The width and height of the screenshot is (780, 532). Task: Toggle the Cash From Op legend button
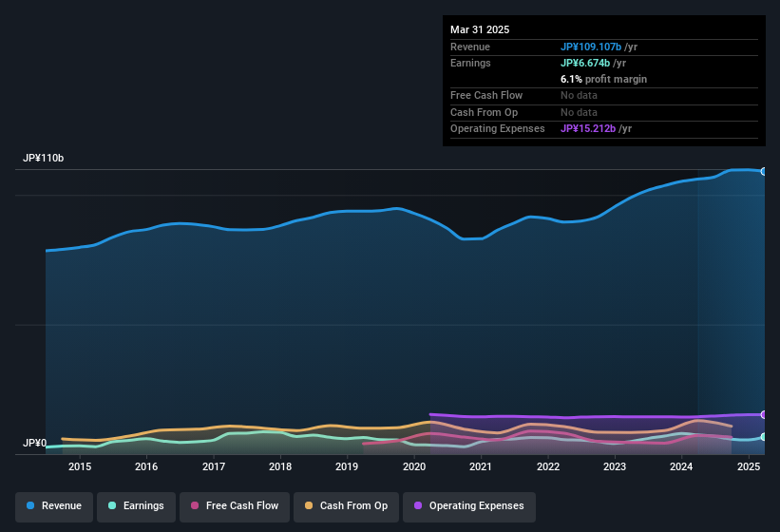tap(346, 506)
